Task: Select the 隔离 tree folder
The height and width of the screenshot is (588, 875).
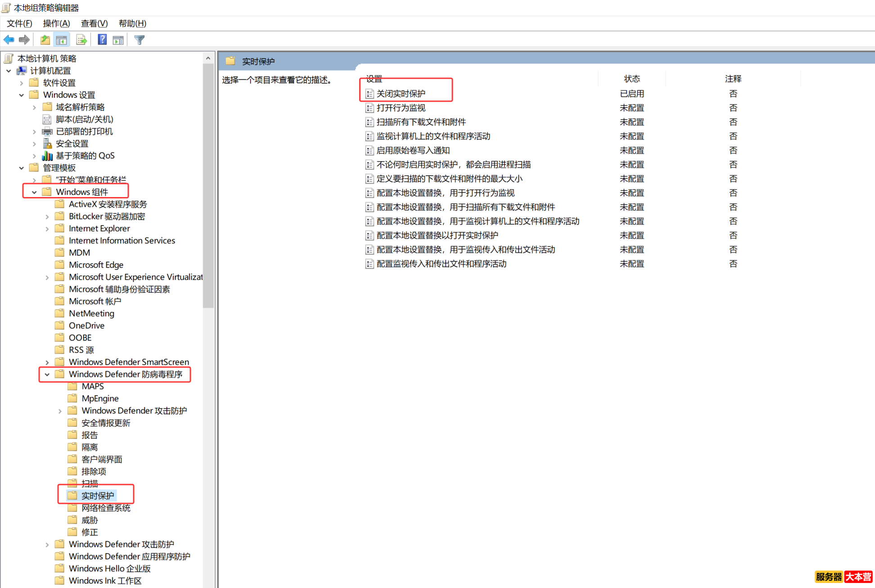Action: coord(90,447)
